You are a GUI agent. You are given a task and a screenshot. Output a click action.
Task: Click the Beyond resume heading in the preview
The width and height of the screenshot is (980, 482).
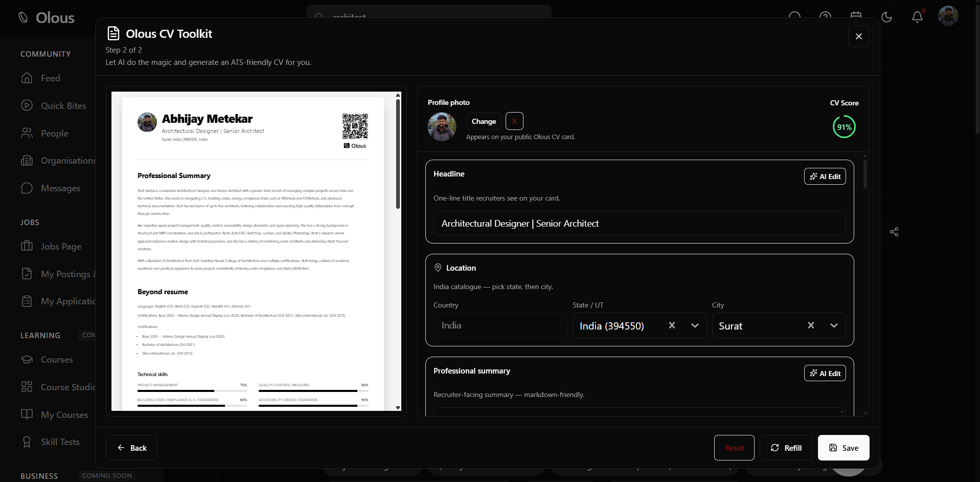coord(163,292)
